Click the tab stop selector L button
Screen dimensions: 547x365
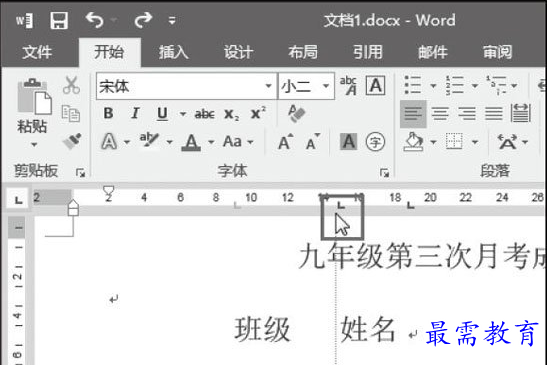tap(18, 199)
